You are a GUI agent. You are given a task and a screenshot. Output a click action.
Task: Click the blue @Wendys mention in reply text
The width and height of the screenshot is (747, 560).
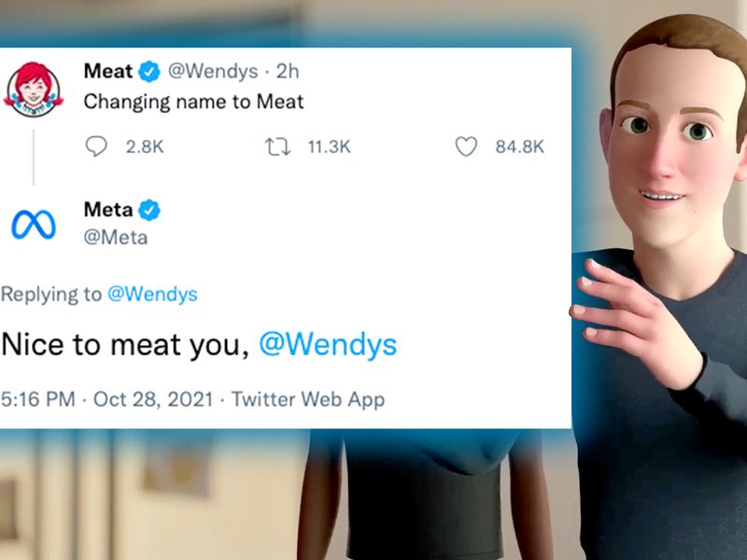tap(328, 344)
